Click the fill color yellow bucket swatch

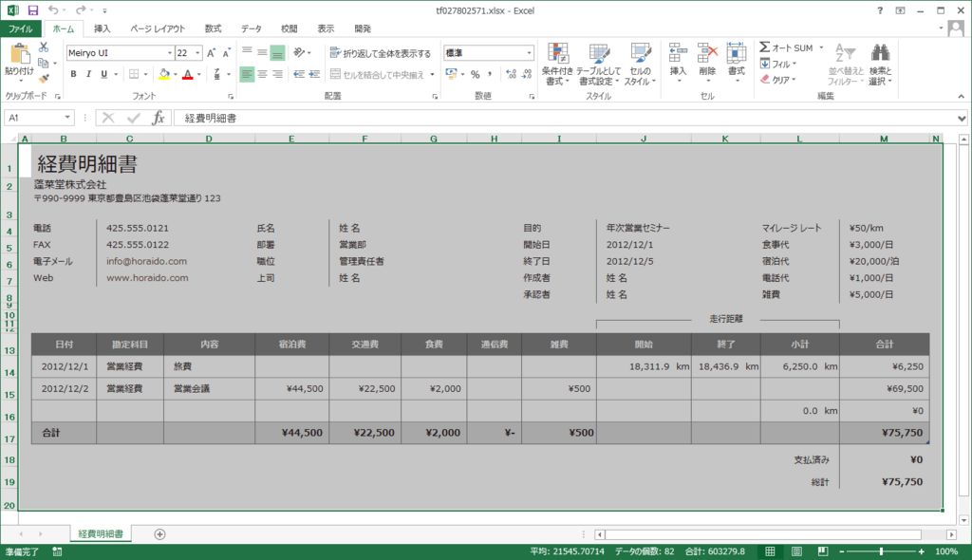163,74
